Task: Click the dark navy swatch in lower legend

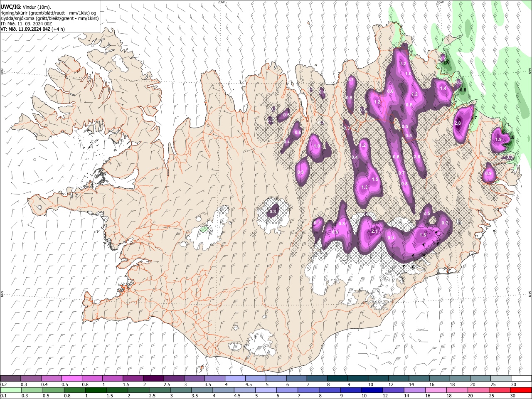Action: pos(371,390)
